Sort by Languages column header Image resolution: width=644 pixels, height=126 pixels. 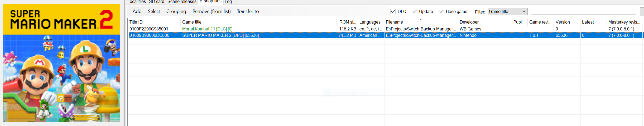pyautogui.click(x=371, y=22)
